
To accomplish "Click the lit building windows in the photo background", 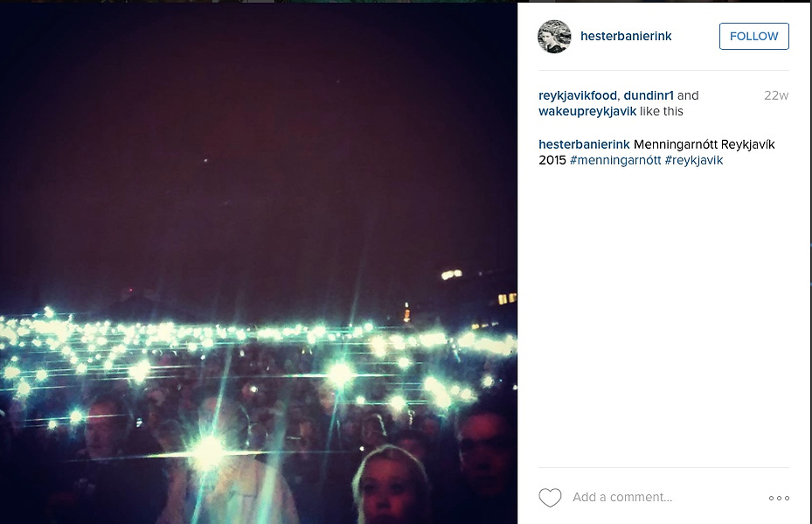I will click(x=507, y=298).
